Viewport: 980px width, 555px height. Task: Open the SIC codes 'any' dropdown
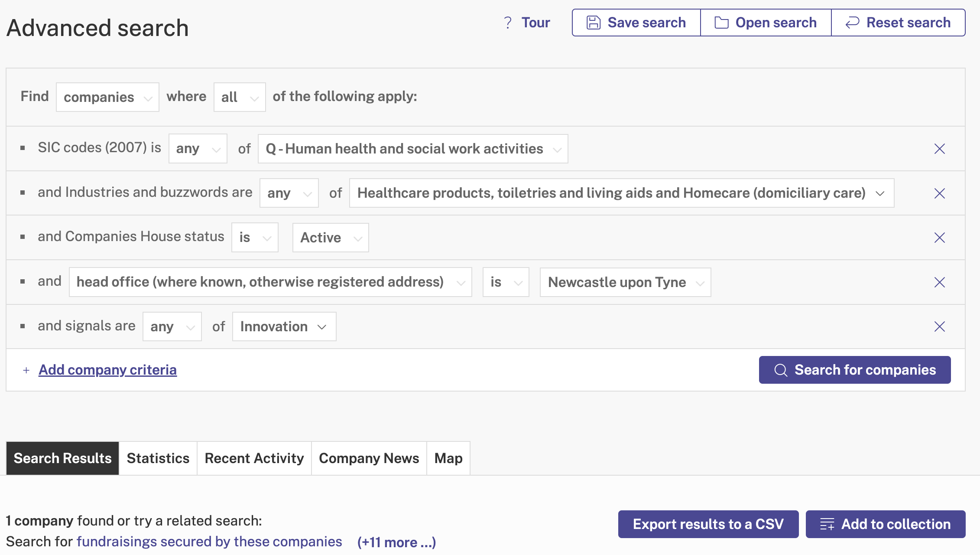(x=198, y=149)
